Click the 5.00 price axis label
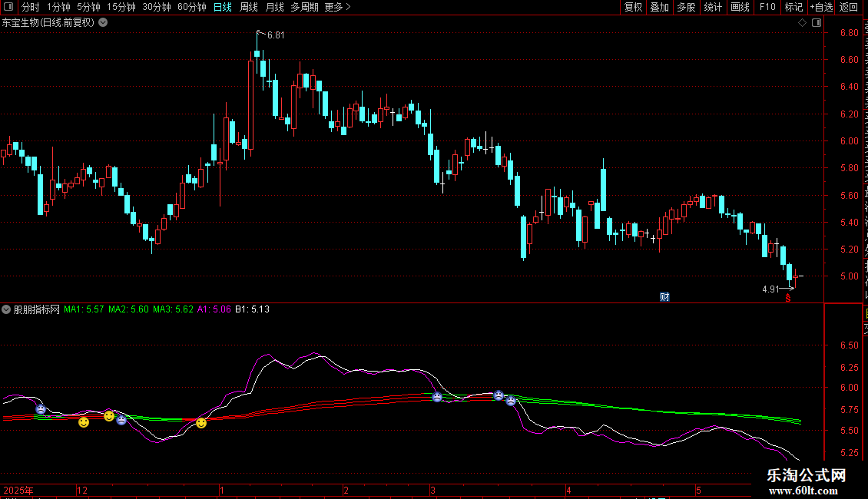 849,276
